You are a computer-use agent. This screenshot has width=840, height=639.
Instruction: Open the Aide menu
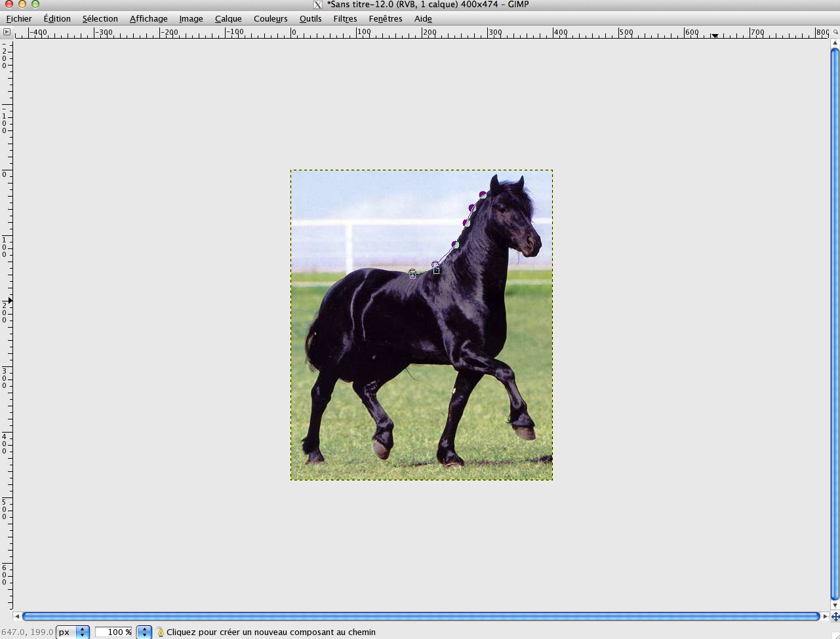(x=423, y=18)
